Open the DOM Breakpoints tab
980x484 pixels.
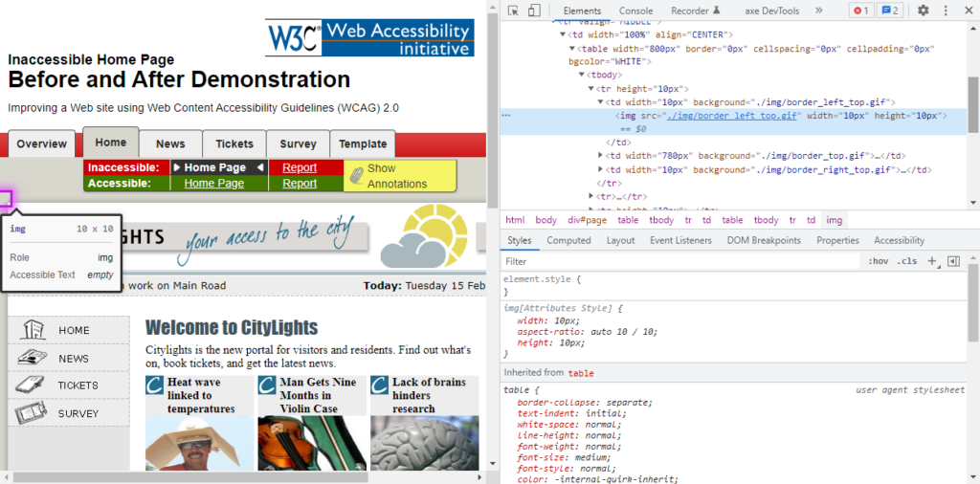[764, 240]
